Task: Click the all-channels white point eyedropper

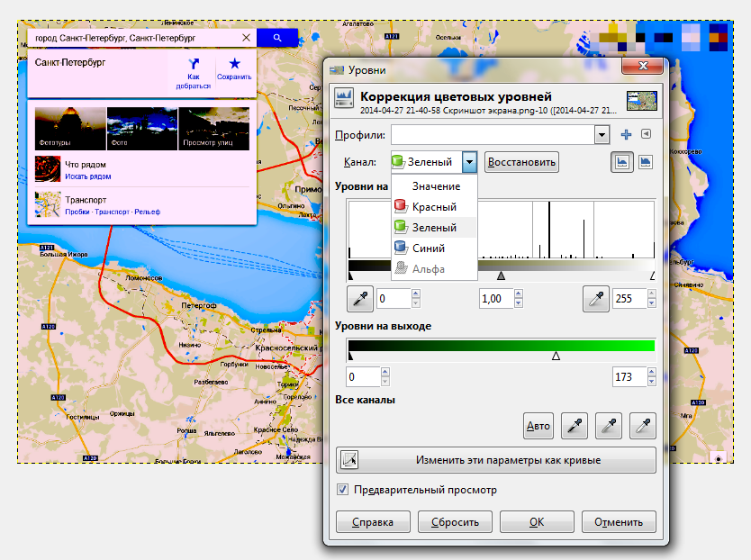Action: click(642, 425)
